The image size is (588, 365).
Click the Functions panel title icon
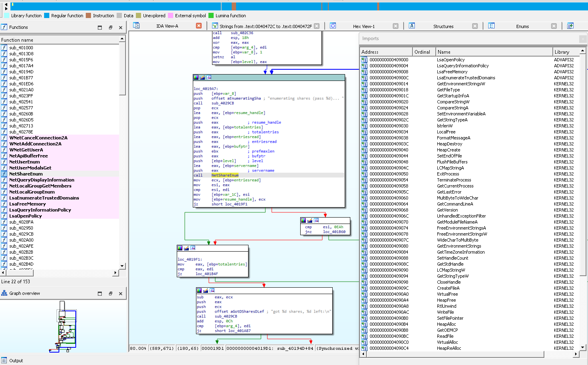coord(4,27)
